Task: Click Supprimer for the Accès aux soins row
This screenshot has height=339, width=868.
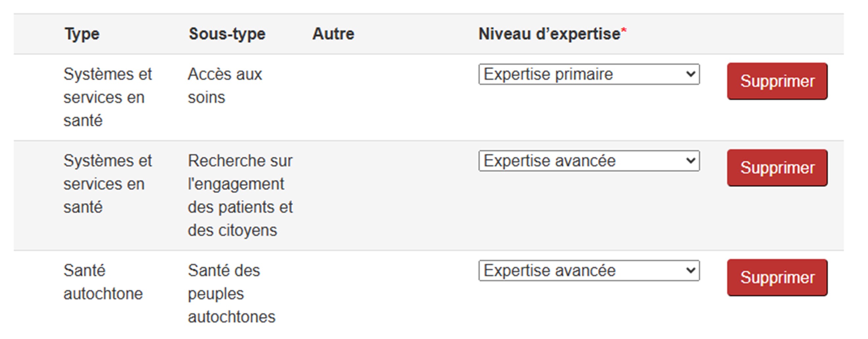Action: click(777, 81)
